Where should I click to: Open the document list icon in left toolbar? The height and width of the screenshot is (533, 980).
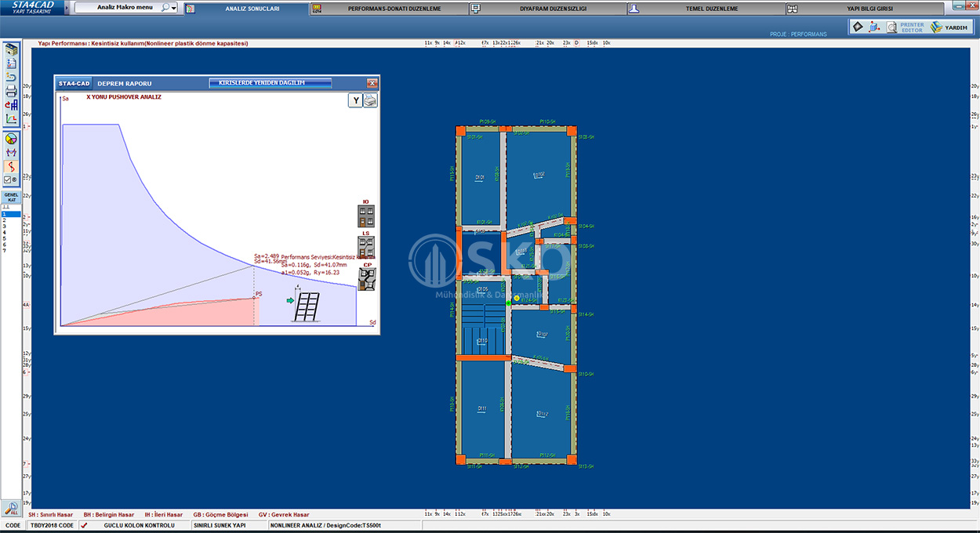point(11,63)
